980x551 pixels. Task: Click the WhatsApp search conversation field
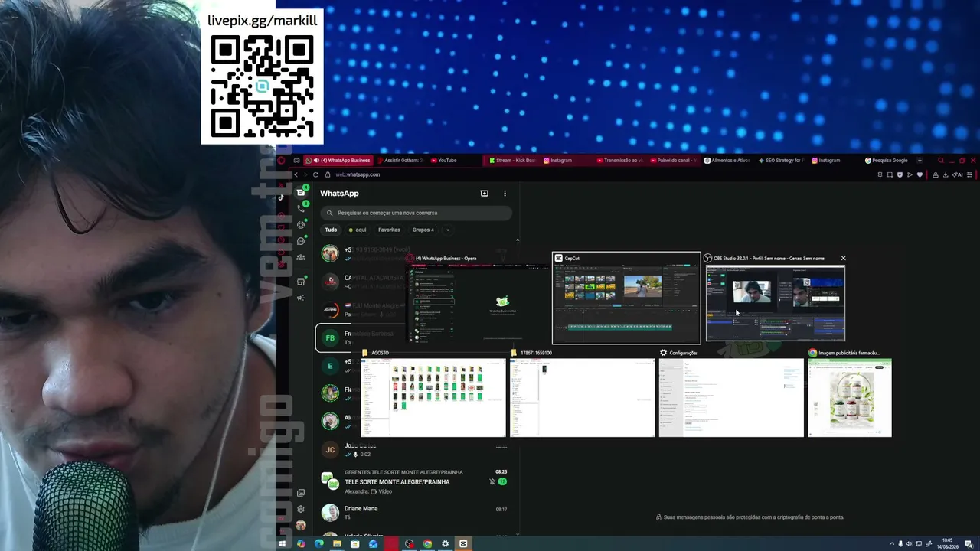(416, 213)
